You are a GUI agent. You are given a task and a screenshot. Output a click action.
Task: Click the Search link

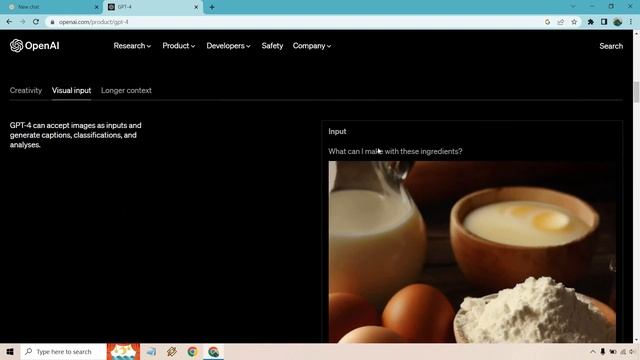(611, 46)
